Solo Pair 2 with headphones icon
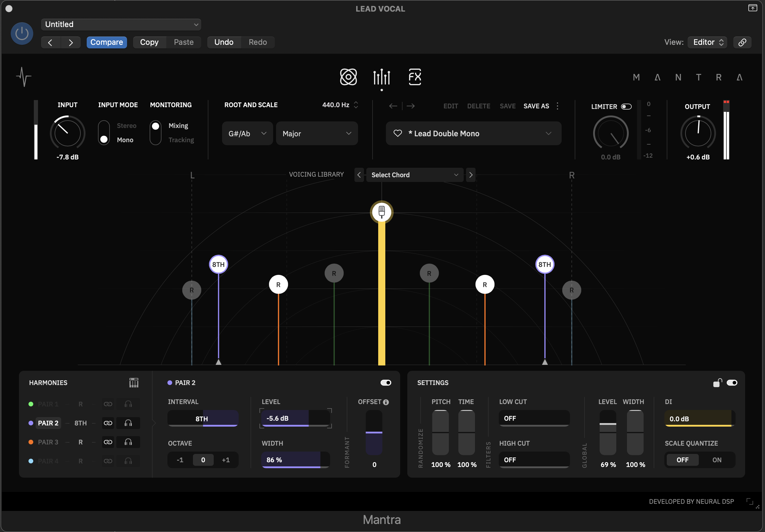The width and height of the screenshot is (765, 532). pyautogui.click(x=128, y=423)
